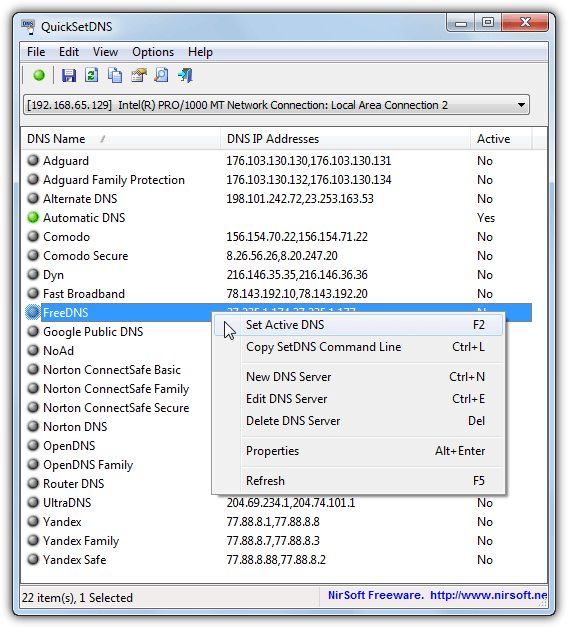Click the status bar text 22 item(s), 1 Selected
568x627 pixels.
click(77, 598)
